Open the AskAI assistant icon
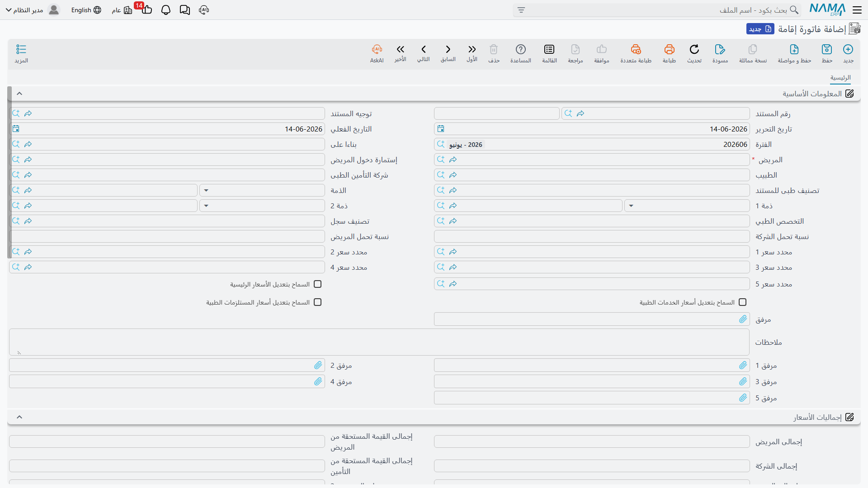This screenshot has width=868, height=488. [x=377, y=49]
